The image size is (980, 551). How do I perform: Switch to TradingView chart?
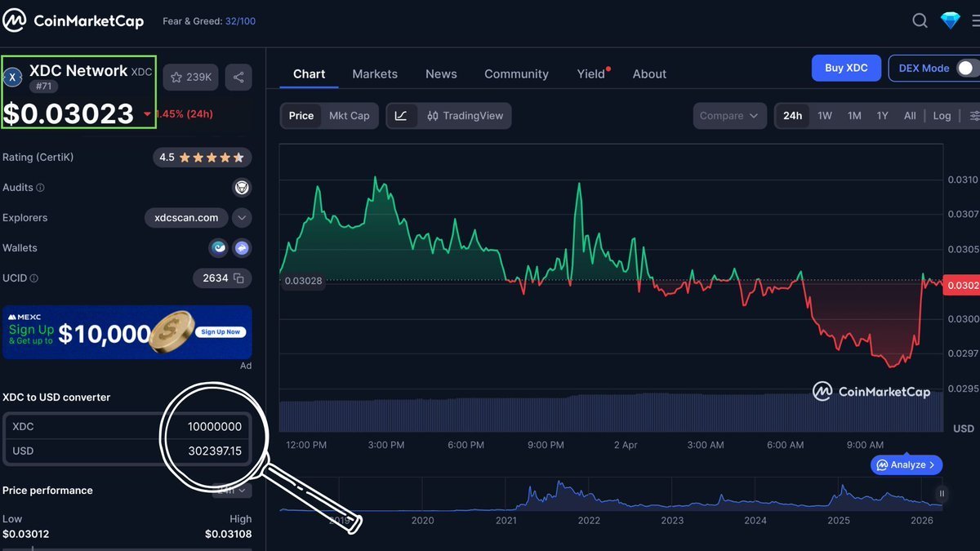pyautogui.click(x=465, y=116)
